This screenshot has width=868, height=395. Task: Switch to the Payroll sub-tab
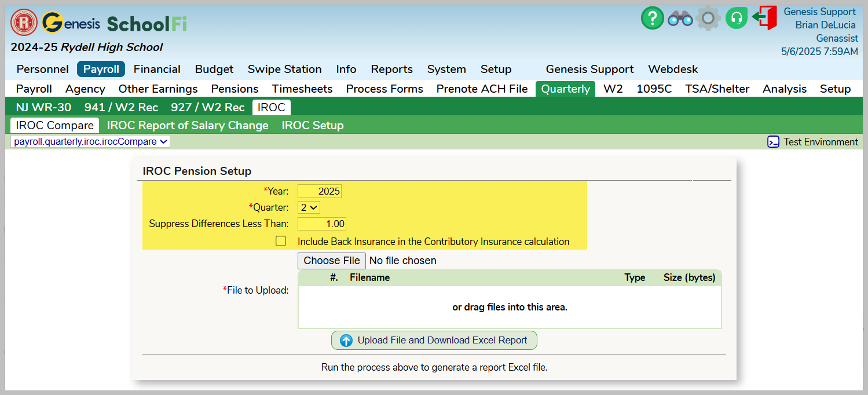34,89
